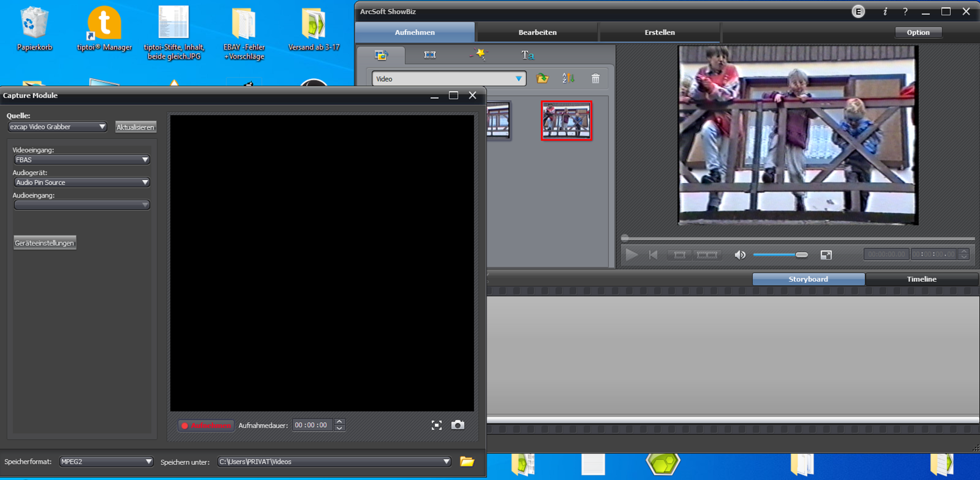980x480 pixels.
Task: Expand the Videoeingang FBAS dropdown
Action: pos(82,160)
